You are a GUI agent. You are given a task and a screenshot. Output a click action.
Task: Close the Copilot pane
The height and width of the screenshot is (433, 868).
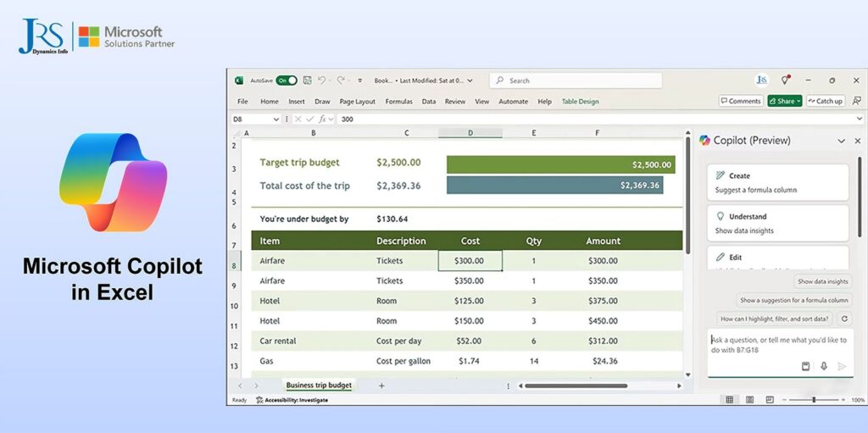858,142
